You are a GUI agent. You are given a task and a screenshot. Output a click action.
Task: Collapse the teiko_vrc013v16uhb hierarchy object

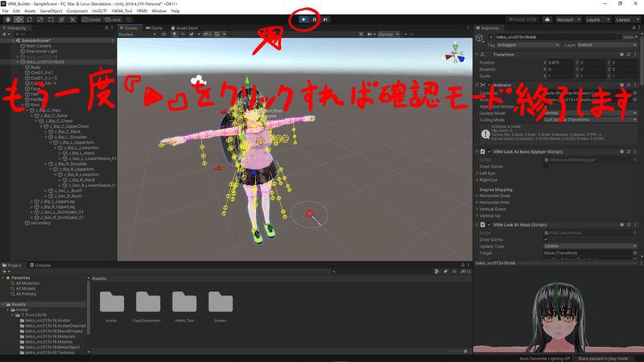(x=18, y=62)
